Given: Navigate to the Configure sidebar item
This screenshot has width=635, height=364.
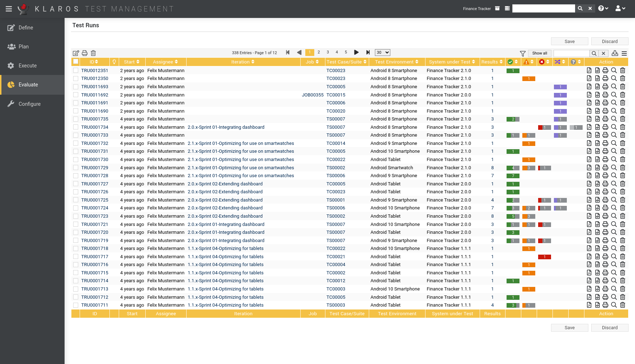Looking at the screenshot, I should click(29, 104).
